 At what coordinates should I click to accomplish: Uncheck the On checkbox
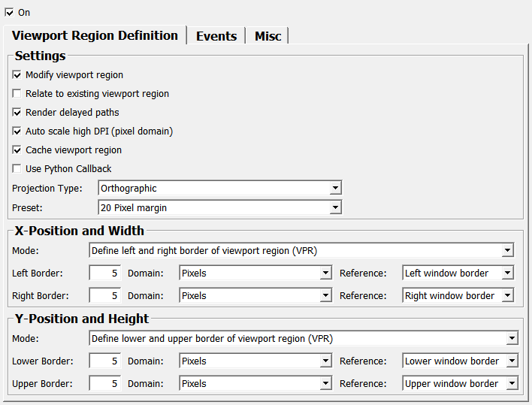coord(10,13)
